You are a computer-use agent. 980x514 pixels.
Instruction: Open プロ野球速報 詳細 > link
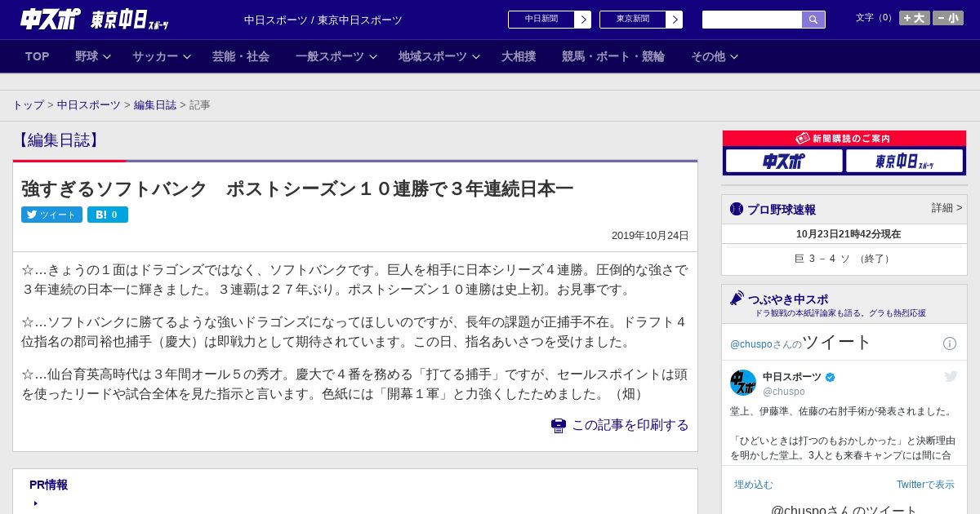[x=947, y=208]
